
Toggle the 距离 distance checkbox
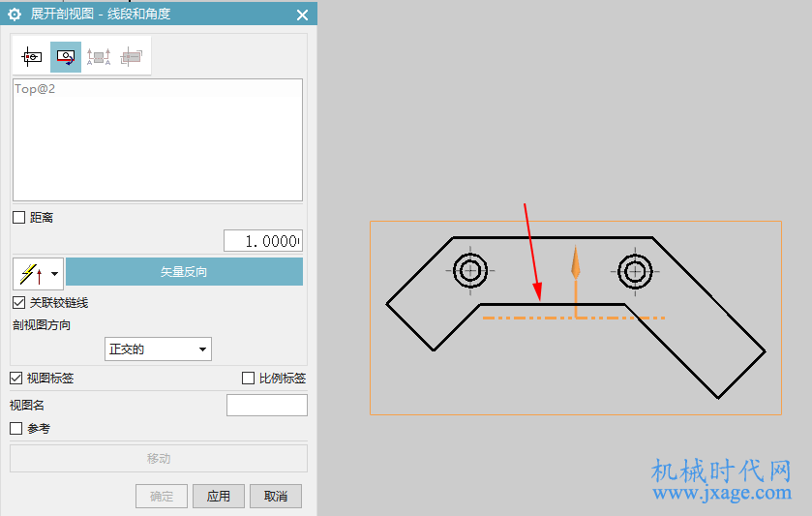point(18,218)
